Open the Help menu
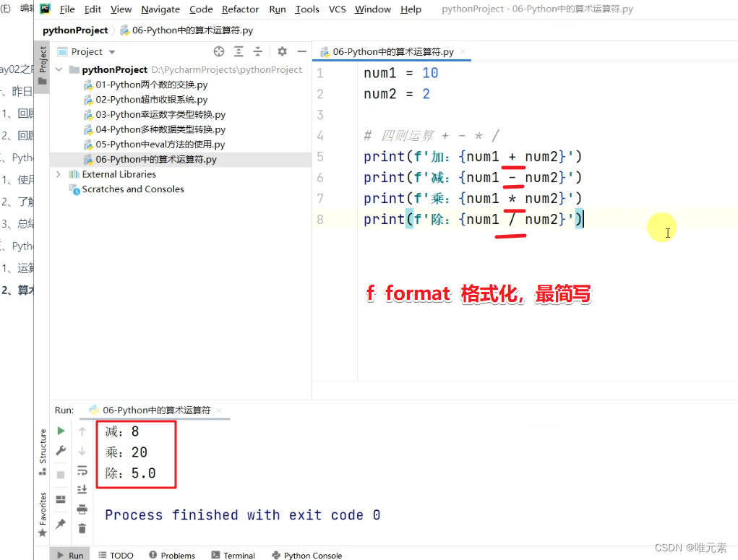Viewport: 738px width, 560px height. point(411,9)
